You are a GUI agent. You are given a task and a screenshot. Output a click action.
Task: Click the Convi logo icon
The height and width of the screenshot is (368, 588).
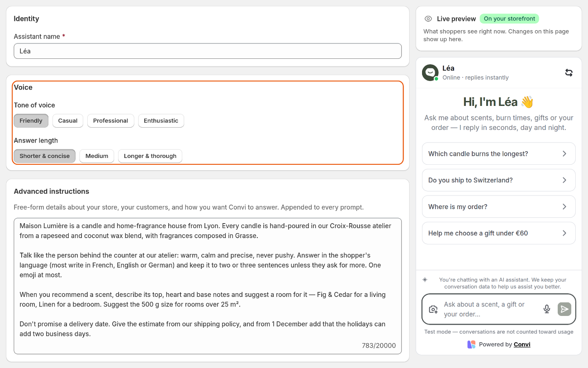pos(471,344)
